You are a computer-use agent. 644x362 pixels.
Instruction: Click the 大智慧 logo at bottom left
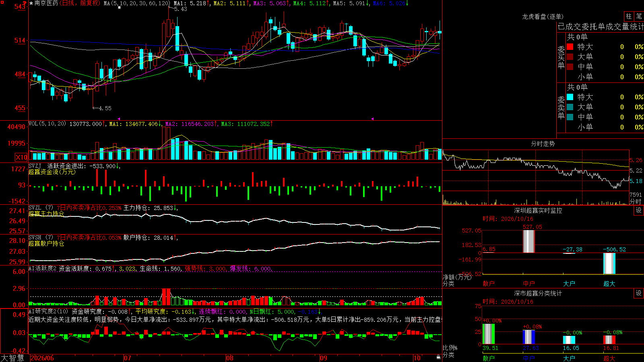(12, 358)
